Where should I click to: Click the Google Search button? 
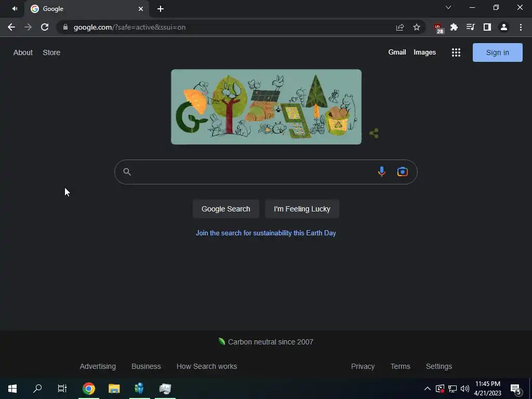tap(226, 209)
